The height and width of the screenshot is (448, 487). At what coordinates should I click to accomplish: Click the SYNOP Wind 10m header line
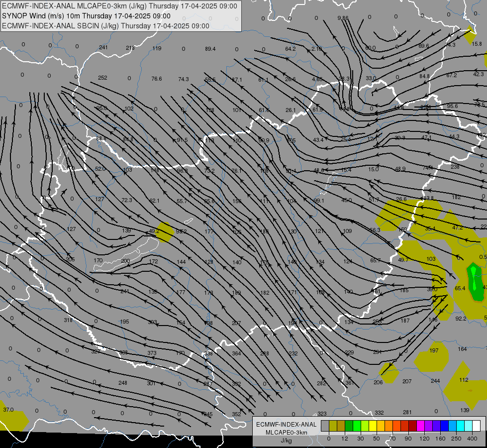pyautogui.click(x=86, y=16)
